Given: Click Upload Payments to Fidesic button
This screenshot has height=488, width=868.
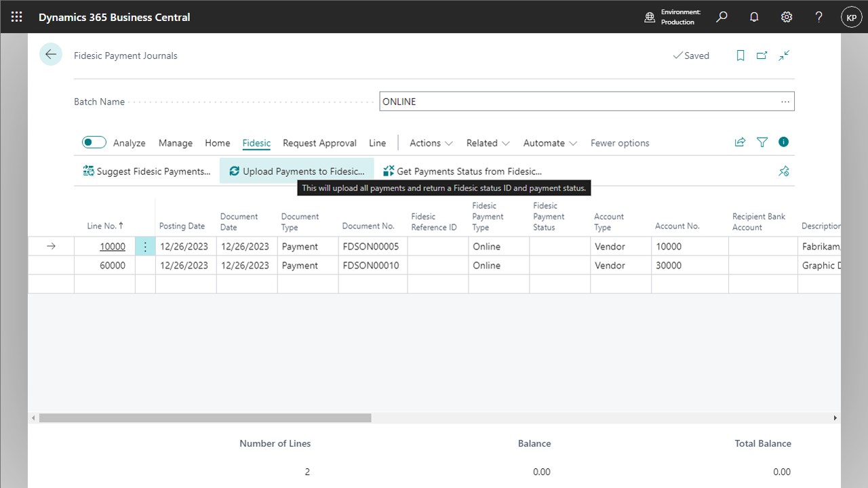Looking at the screenshot, I should pyautogui.click(x=297, y=171).
